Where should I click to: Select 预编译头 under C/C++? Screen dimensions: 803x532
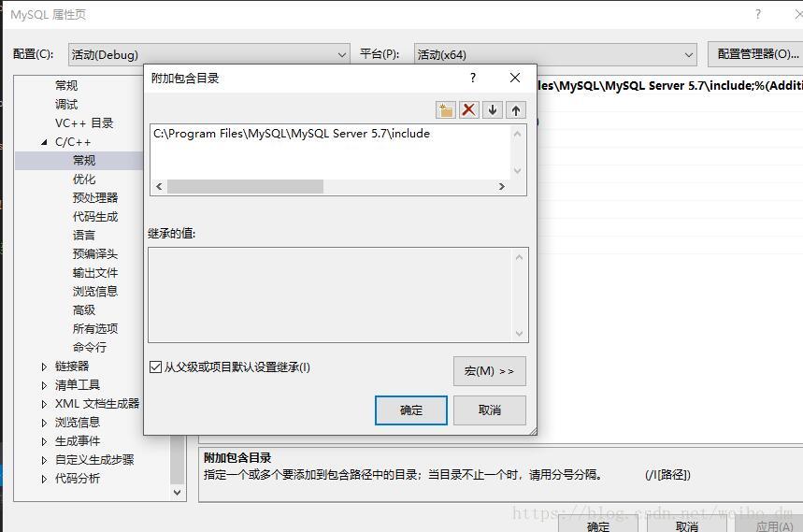click(x=95, y=254)
